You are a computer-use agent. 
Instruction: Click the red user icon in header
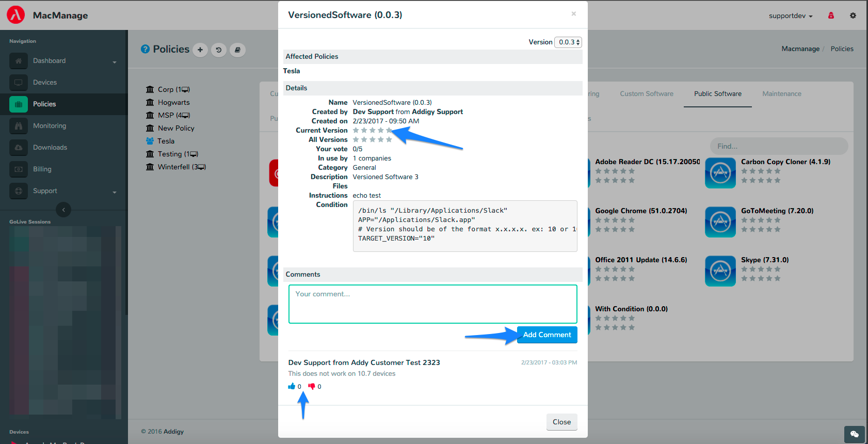pos(831,15)
